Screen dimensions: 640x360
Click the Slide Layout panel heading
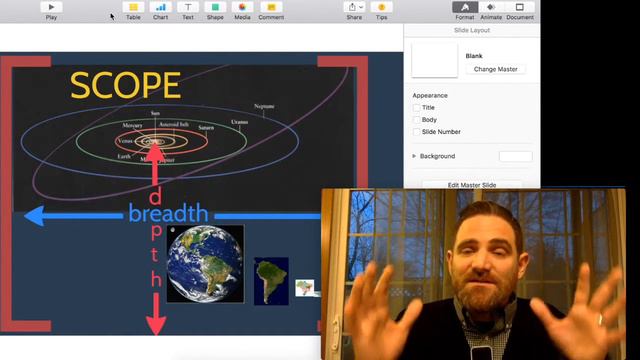click(472, 30)
